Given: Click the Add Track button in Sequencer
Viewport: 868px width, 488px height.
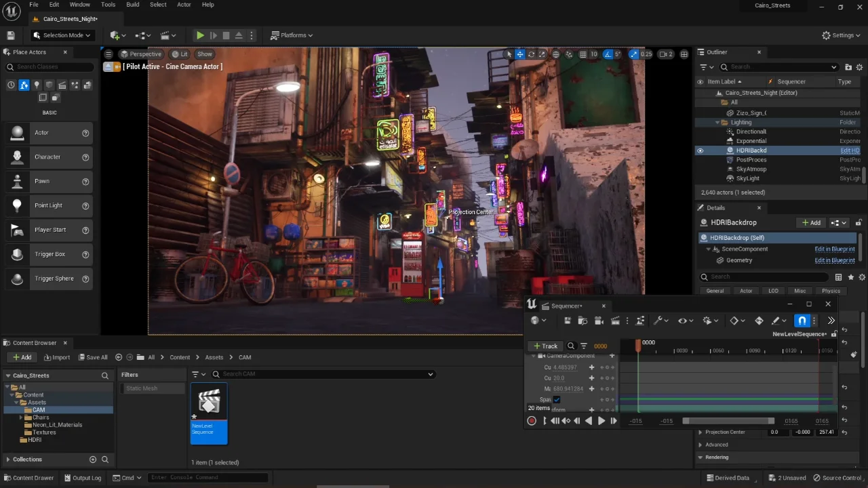Looking at the screenshot, I should pyautogui.click(x=545, y=346).
